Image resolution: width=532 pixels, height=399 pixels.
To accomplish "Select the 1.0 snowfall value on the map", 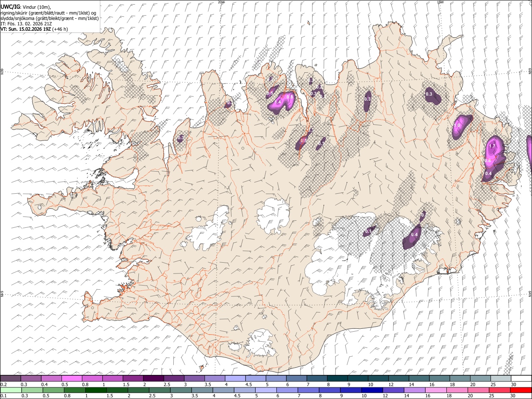I will click(457, 125).
